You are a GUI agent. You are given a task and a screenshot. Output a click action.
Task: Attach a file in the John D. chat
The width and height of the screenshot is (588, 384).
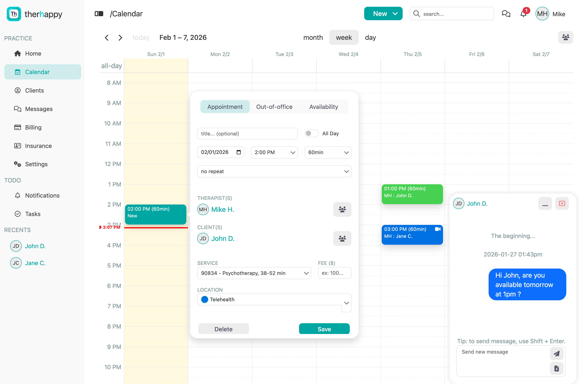point(556,368)
